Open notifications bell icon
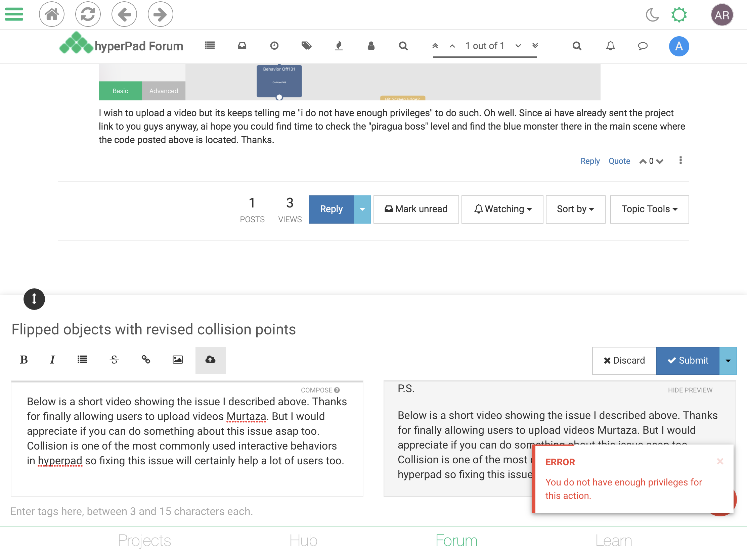747x560 pixels. 610,46
